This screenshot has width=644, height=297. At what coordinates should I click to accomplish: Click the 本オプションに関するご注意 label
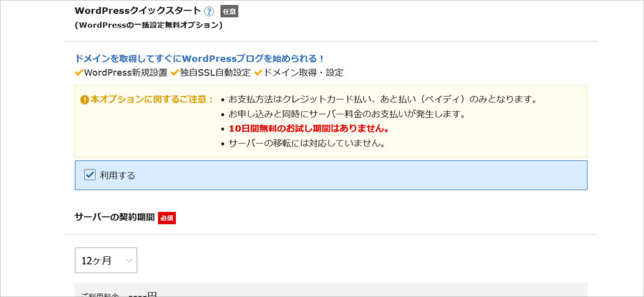(x=152, y=100)
